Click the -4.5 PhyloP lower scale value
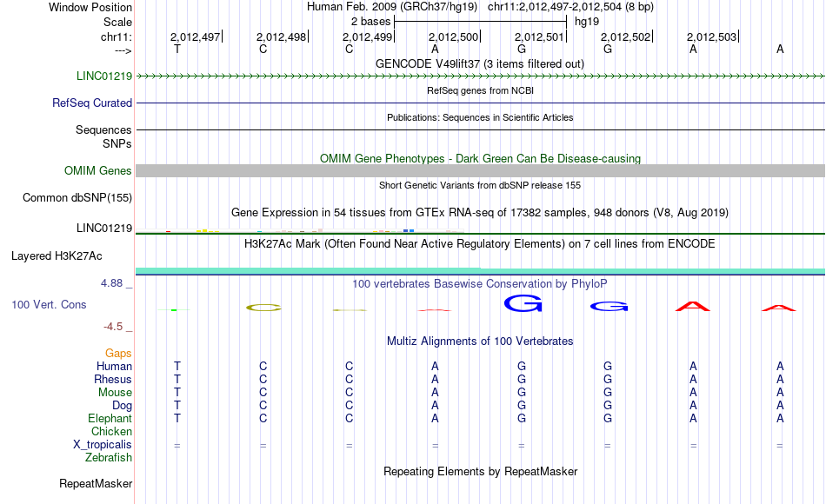826x504 pixels. (x=113, y=327)
